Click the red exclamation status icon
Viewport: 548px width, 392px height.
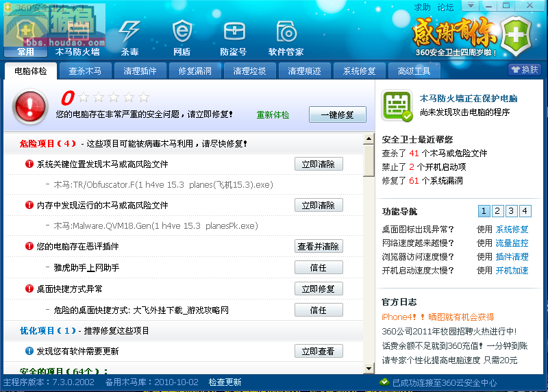pos(30,107)
